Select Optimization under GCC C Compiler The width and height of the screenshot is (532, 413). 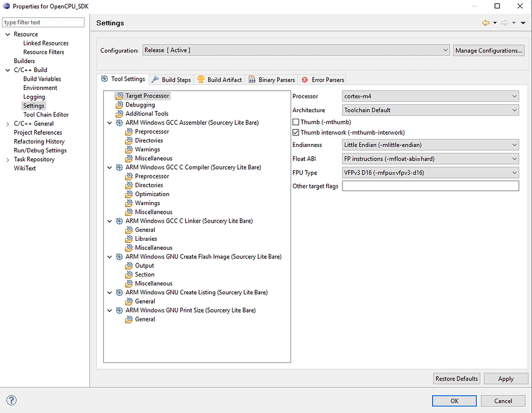[x=152, y=194]
